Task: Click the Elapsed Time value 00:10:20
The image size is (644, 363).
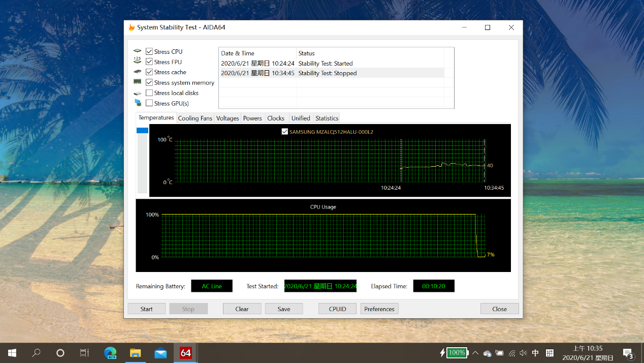Action: 434,286
